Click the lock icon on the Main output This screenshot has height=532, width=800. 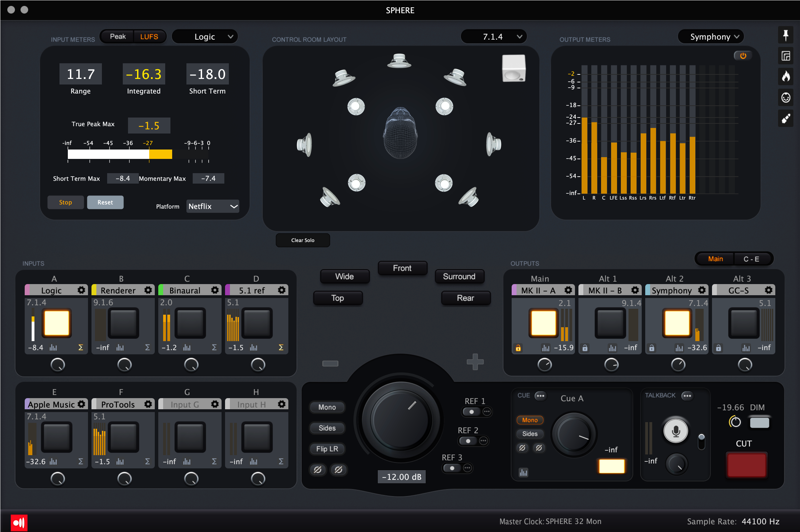coord(518,348)
